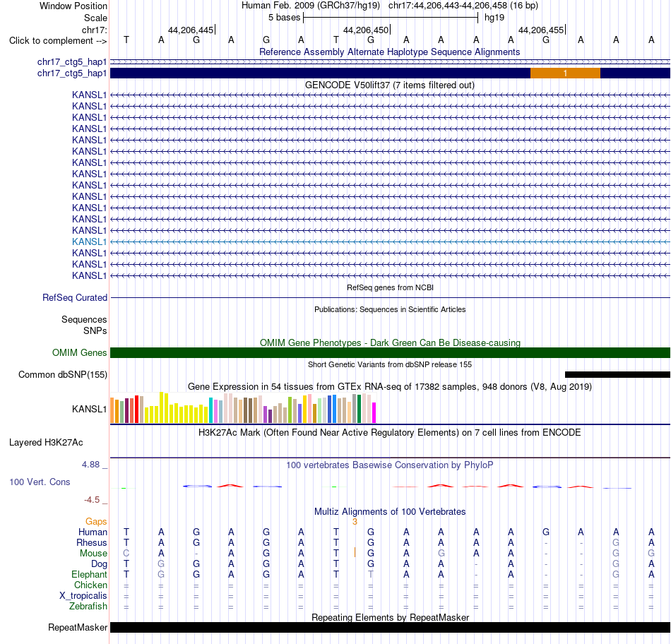Open the Reference Assembly Alternate Haplotype track title

tap(389, 52)
